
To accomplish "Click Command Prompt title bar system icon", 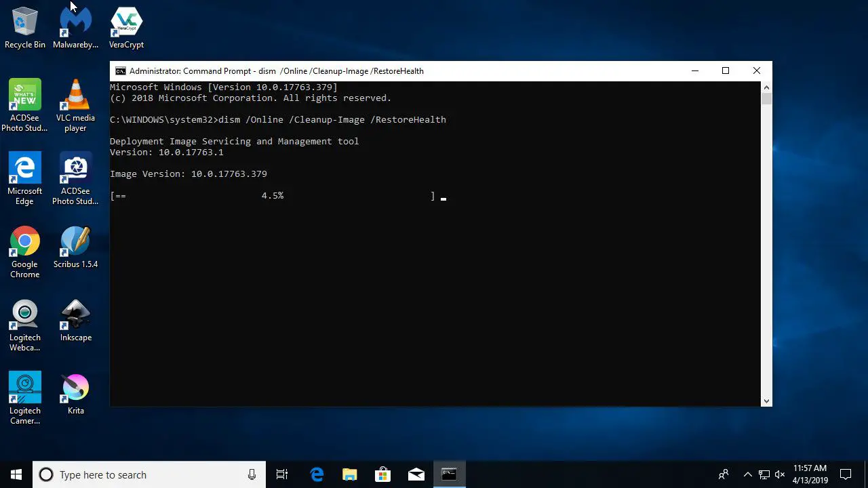I will (120, 71).
